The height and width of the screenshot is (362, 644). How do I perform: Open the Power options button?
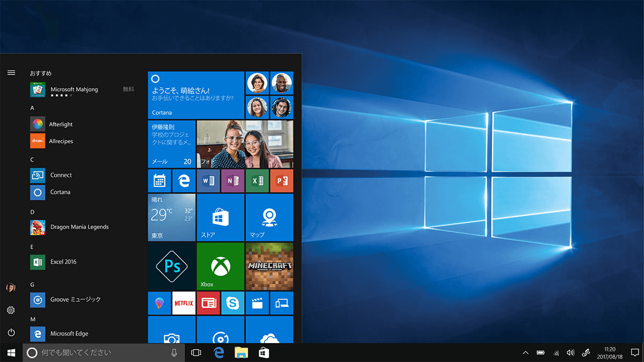click(11, 333)
